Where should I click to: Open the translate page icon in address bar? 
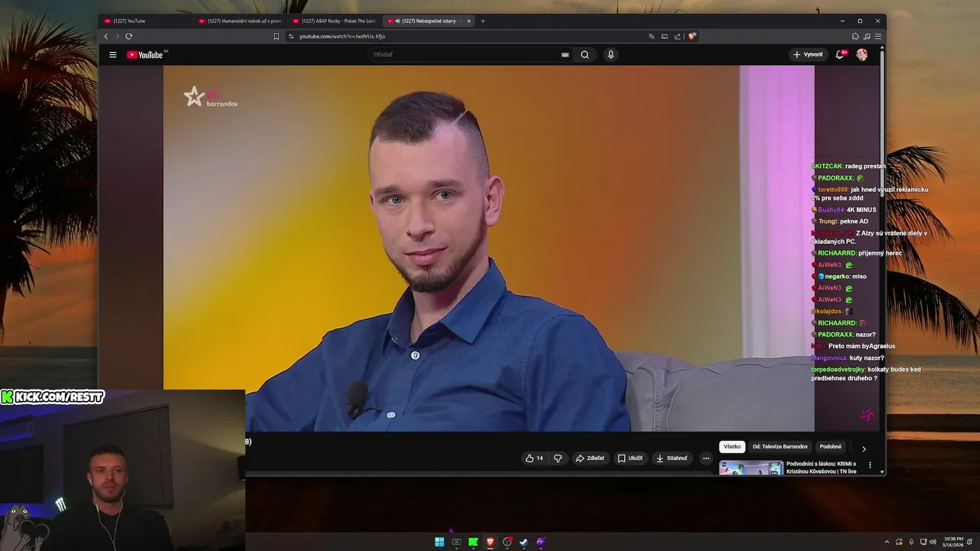click(652, 36)
